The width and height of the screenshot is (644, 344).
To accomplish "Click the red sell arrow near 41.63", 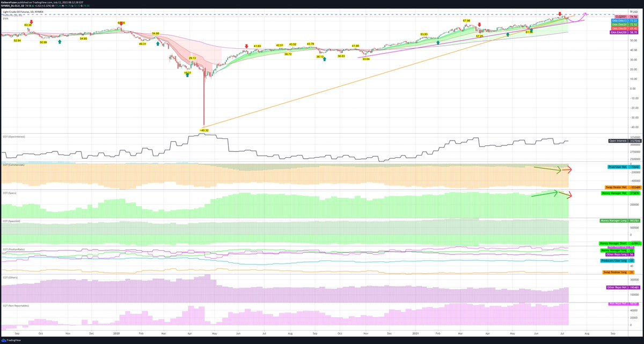I will point(246,47).
